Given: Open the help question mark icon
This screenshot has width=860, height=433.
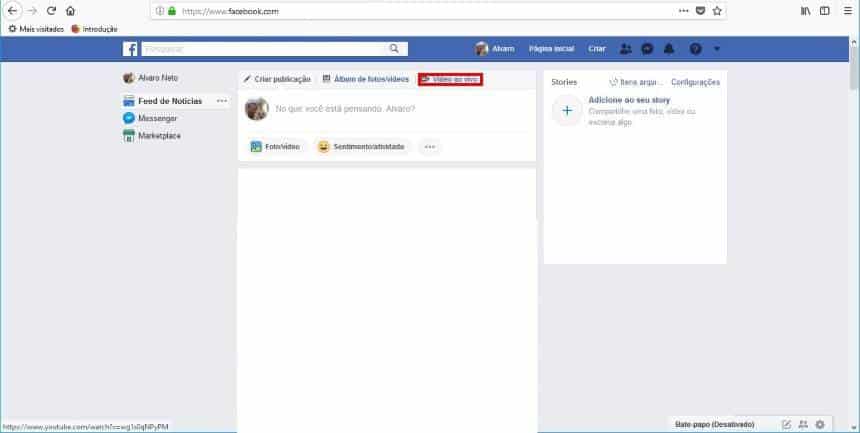Looking at the screenshot, I should [x=695, y=49].
